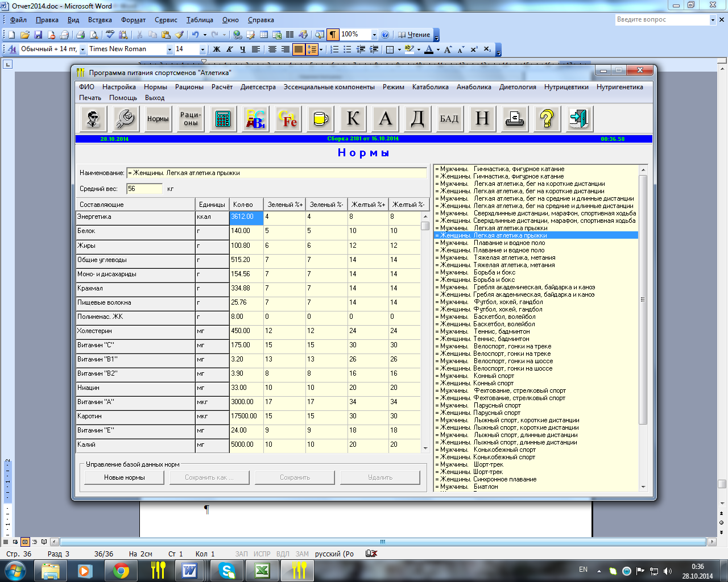Toggle bold formatting in Word toolbar
728x582 pixels.
[217, 49]
